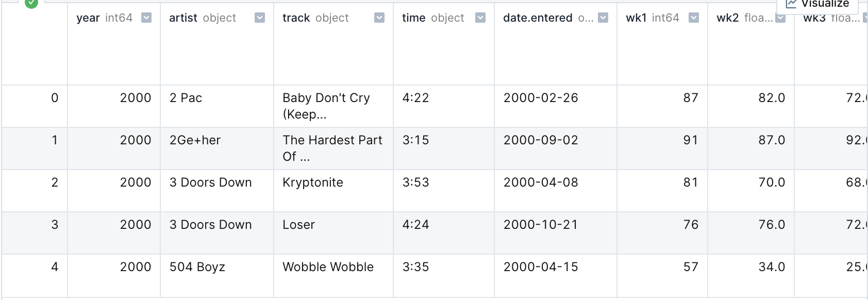Click the cell containing 2Ge+her
This screenshot has width=868, height=300.
point(216,148)
